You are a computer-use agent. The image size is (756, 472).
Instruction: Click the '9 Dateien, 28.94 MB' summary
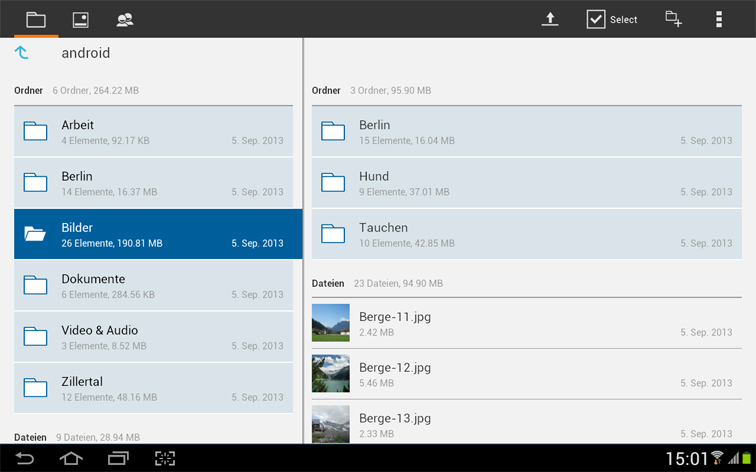click(x=98, y=437)
